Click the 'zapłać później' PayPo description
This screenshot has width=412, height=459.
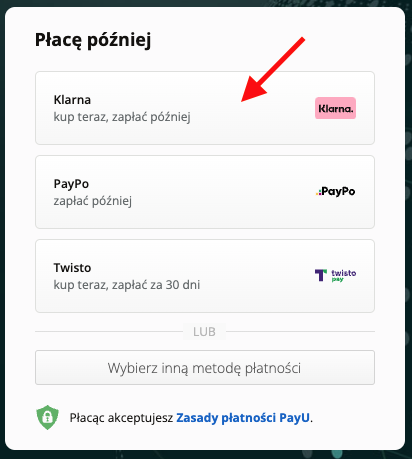pyautogui.click(x=93, y=201)
